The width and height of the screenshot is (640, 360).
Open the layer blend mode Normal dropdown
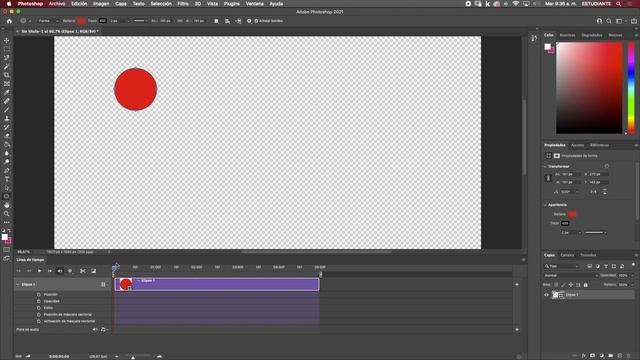point(571,276)
